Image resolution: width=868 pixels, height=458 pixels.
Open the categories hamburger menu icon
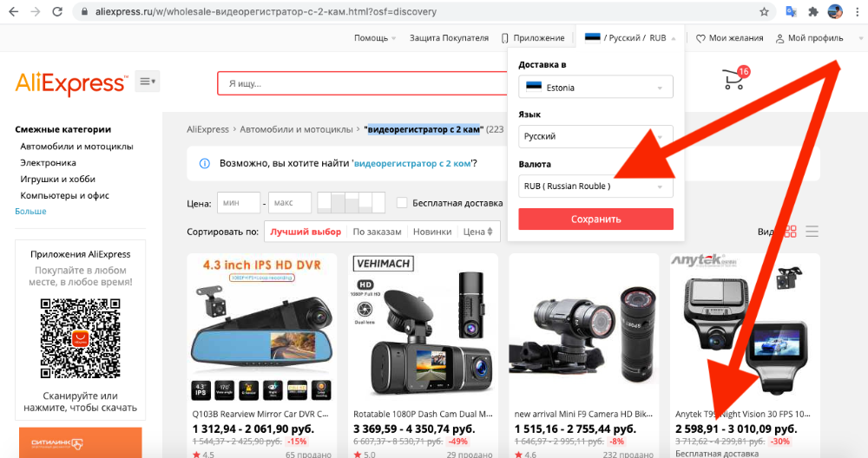point(147,82)
